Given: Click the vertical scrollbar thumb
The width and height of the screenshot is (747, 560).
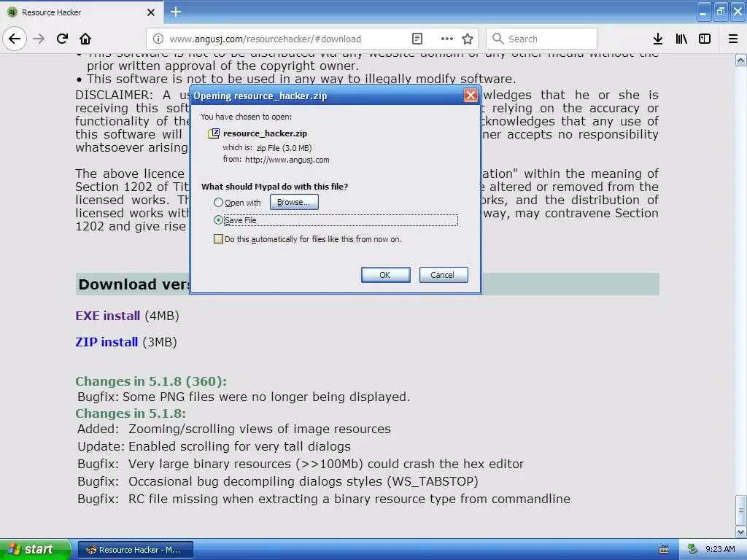Looking at the screenshot, I should [x=741, y=510].
